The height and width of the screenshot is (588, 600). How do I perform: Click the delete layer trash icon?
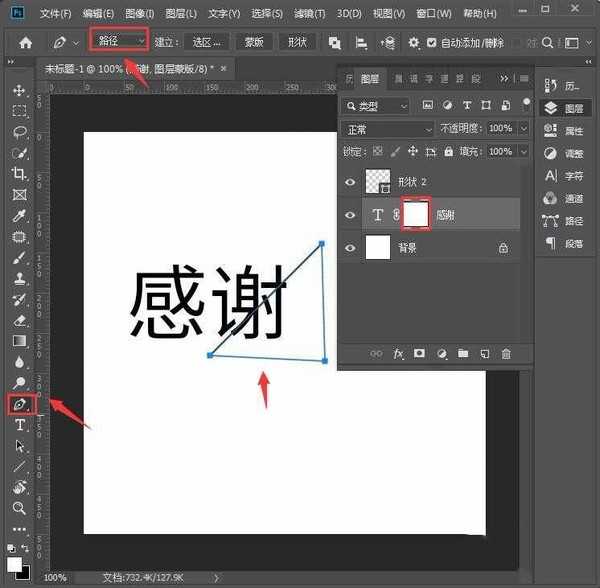506,353
